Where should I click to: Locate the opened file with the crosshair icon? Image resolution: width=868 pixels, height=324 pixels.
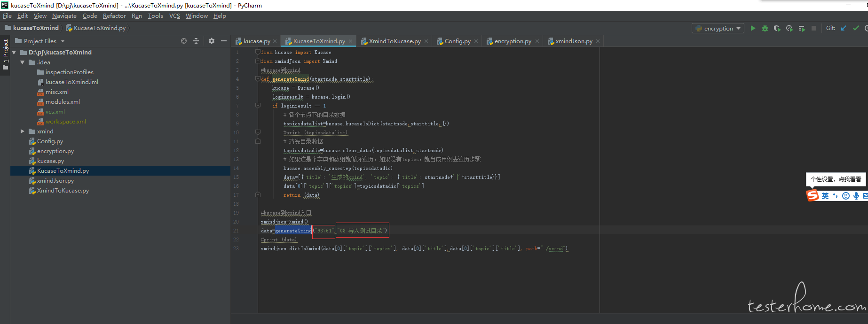coord(184,41)
